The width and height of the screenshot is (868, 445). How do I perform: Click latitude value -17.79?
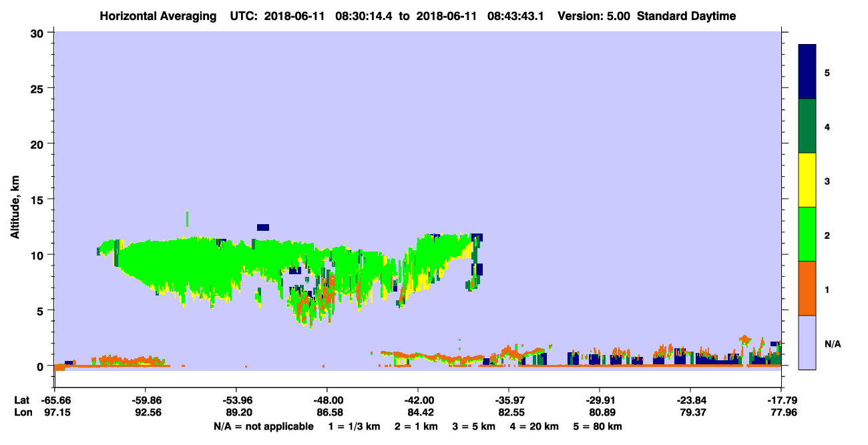click(781, 400)
